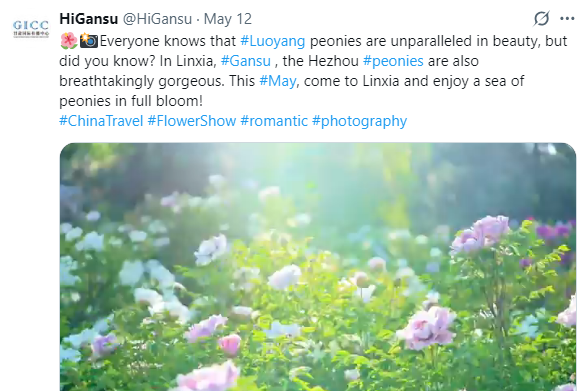Open the three-dot More options menu

[567, 18]
